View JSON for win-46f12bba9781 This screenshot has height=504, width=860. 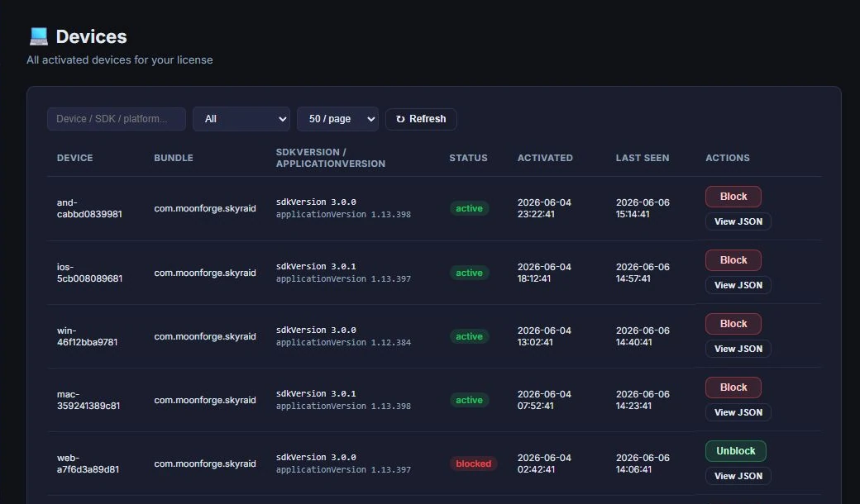[x=738, y=349]
